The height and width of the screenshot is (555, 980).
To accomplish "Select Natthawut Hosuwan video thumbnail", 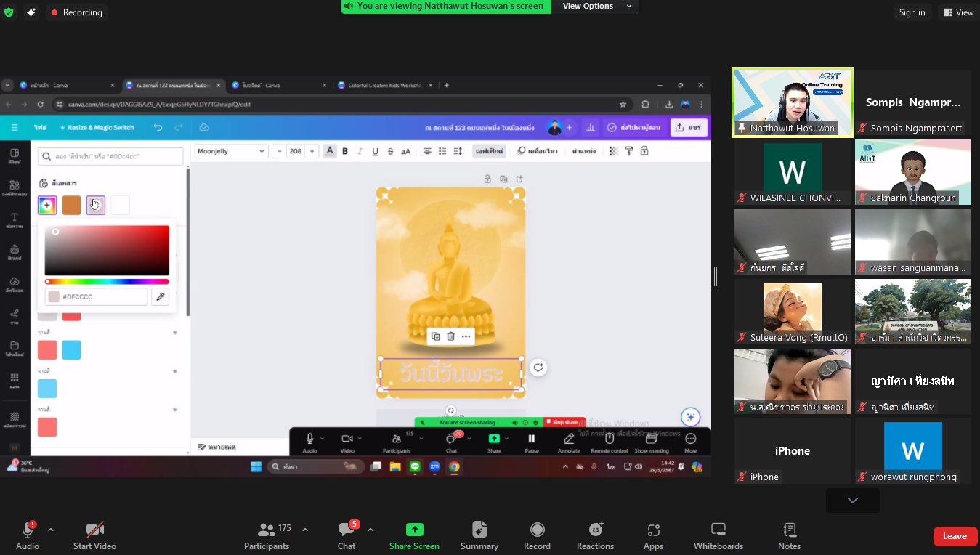I will [x=793, y=102].
